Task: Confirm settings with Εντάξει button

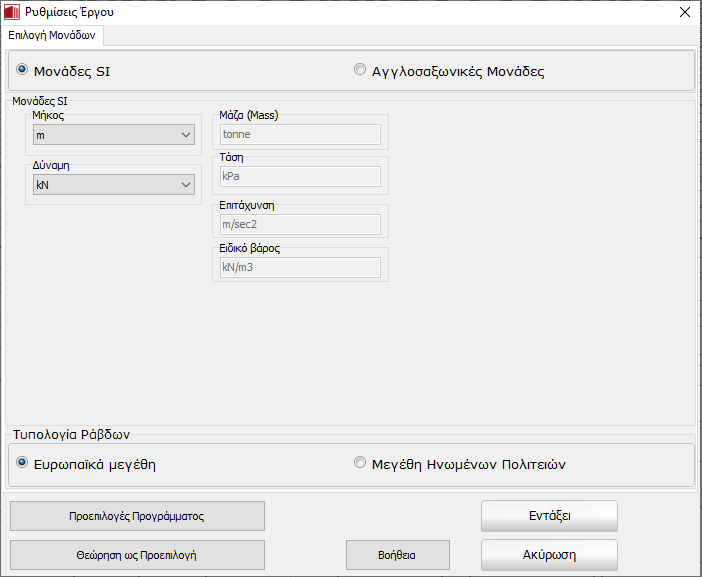Action: tap(549, 516)
